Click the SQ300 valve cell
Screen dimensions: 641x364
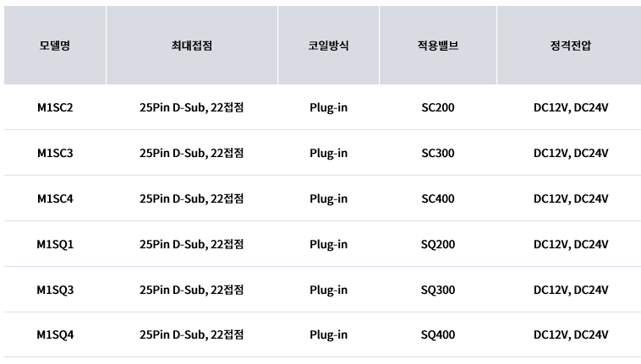click(x=438, y=290)
